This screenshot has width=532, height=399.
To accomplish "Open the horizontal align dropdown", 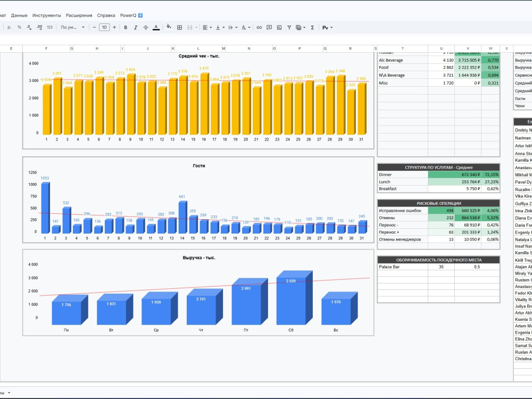I will coord(207,28).
